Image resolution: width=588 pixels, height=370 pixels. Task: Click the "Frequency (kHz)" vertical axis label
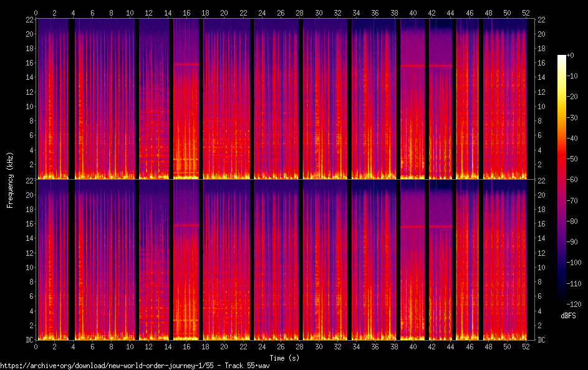(x=10, y=179)
